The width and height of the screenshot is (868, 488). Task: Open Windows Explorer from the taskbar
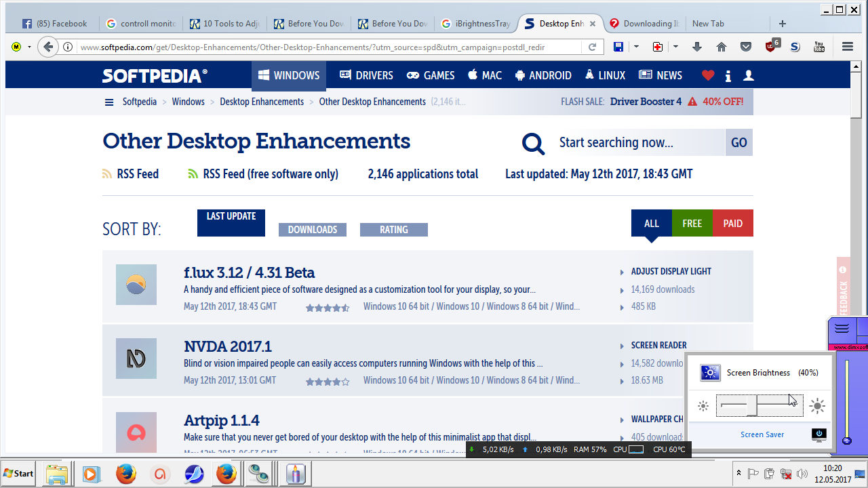(57, 474)
